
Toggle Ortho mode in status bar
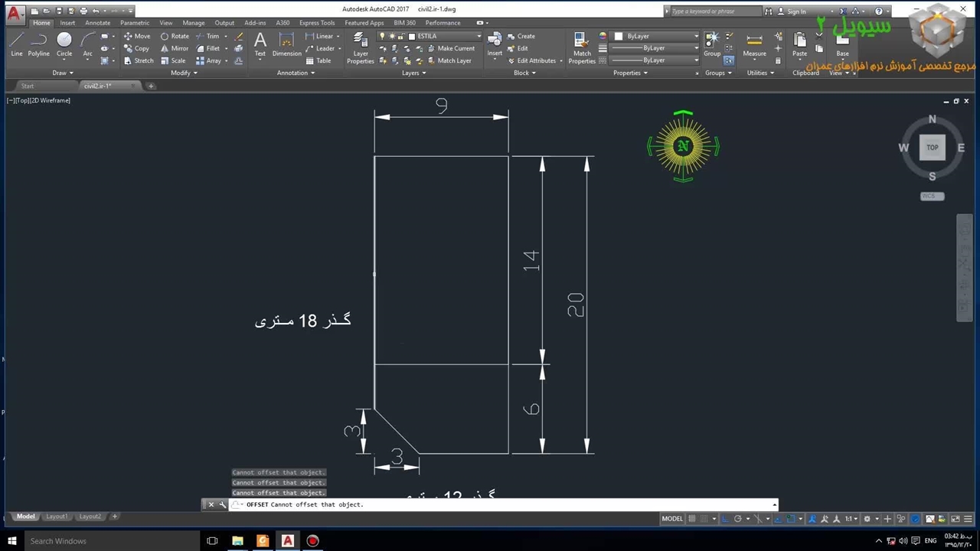[725, 519]
